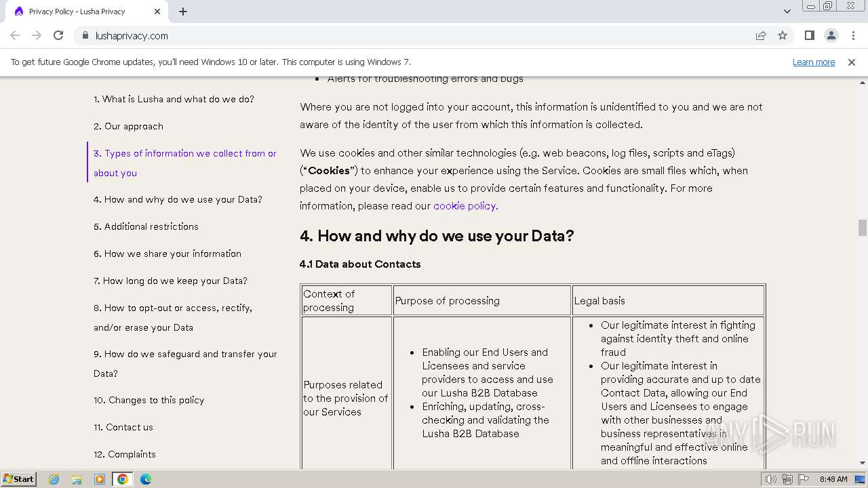Open the volume control tray icon

click(771, 479)
